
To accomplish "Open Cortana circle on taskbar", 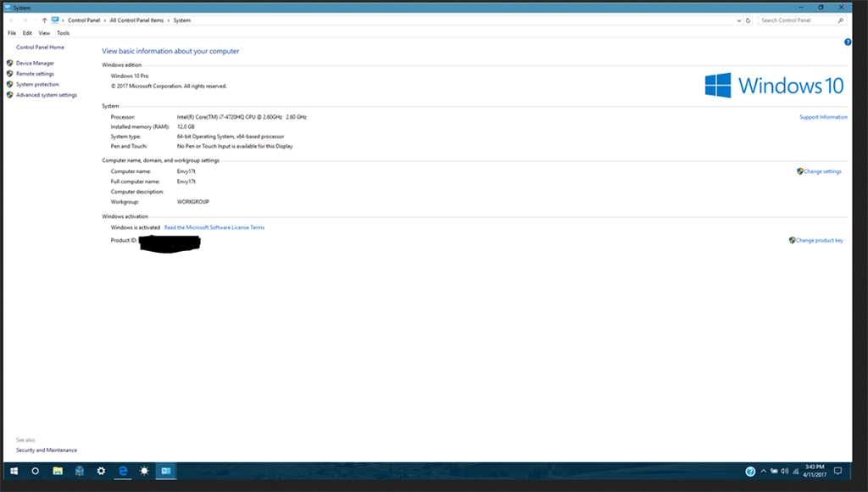I will [x=36, y=471].
